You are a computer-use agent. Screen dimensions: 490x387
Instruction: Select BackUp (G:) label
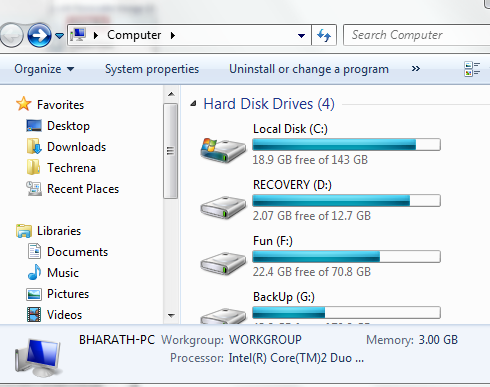[284, 297]
